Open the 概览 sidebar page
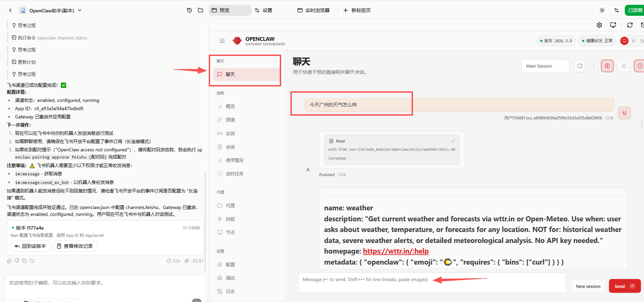 pos(246,106)
